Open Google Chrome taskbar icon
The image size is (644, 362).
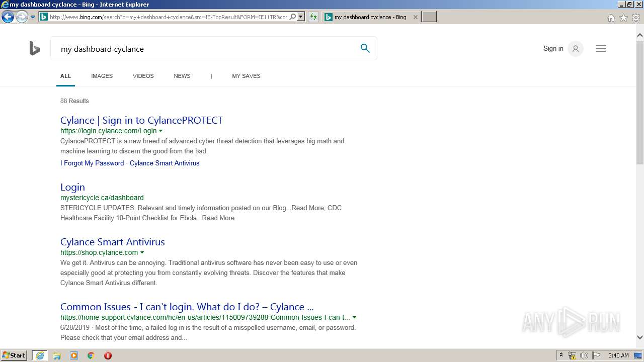(91, 355)
